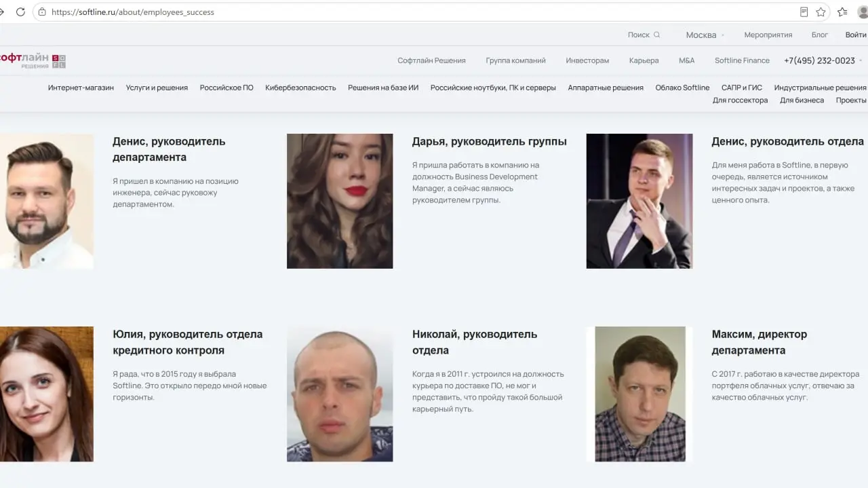Open Услуги и решения menu

pos(157,88)
